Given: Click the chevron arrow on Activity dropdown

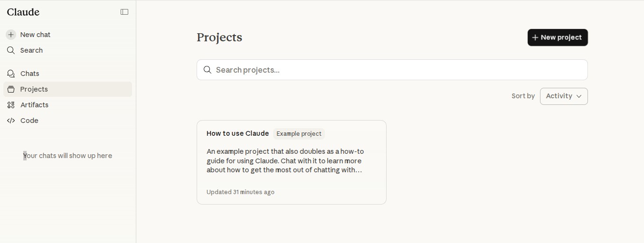Looking at the screenshot, I should tap(579, 96).
